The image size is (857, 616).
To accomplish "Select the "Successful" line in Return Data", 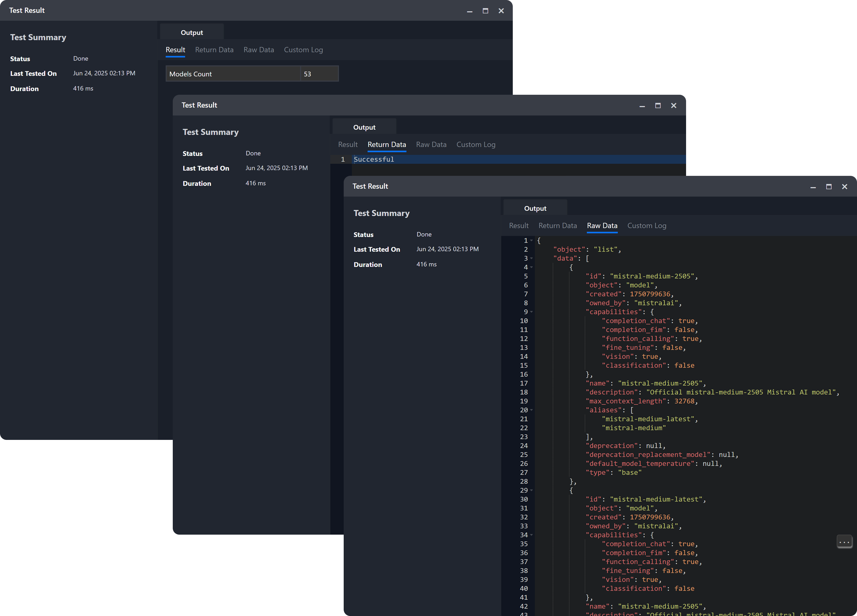I will click(x=374, y=159).
